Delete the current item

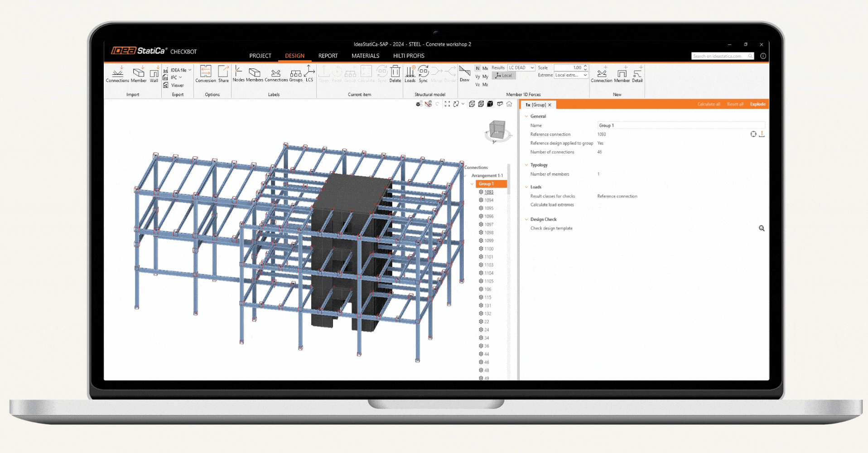(395, 74)
